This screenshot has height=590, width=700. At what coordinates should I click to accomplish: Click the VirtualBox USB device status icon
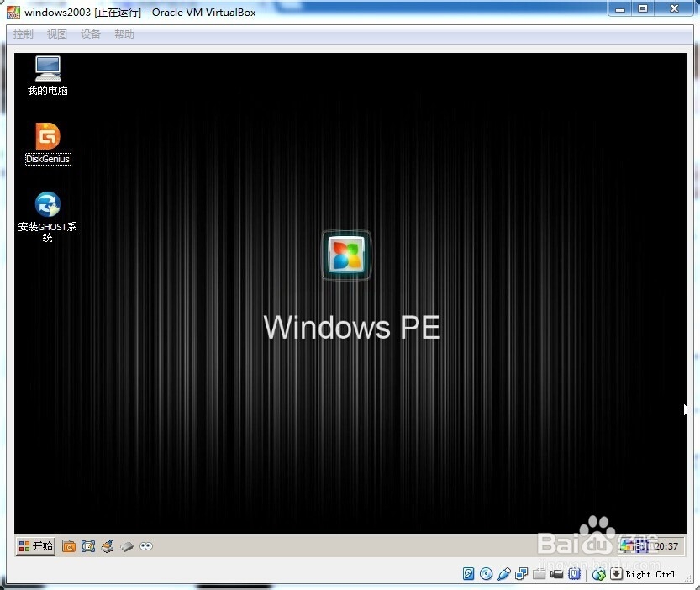[x=504, y=573]
